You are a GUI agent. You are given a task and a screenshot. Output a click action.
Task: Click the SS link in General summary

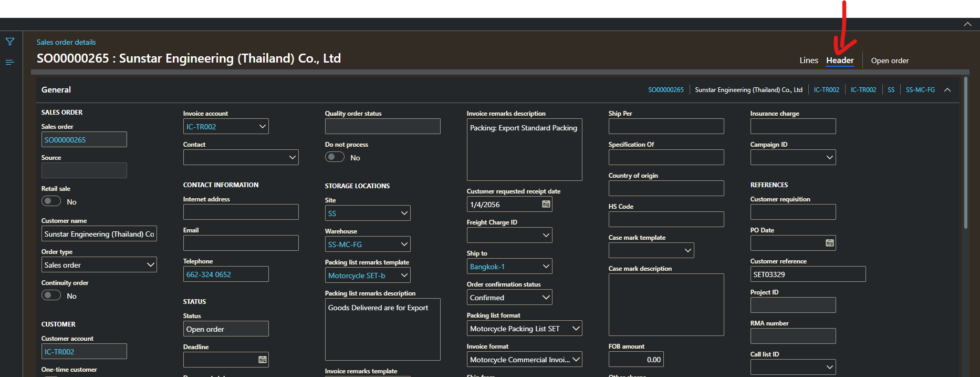[891, 90]
